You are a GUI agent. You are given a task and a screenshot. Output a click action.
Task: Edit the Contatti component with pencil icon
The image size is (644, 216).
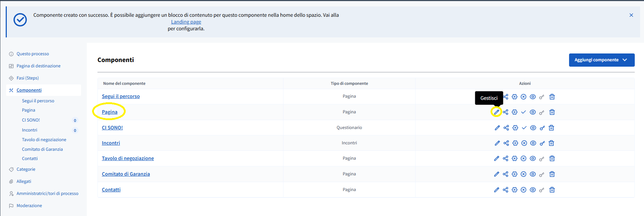[497, 190]
